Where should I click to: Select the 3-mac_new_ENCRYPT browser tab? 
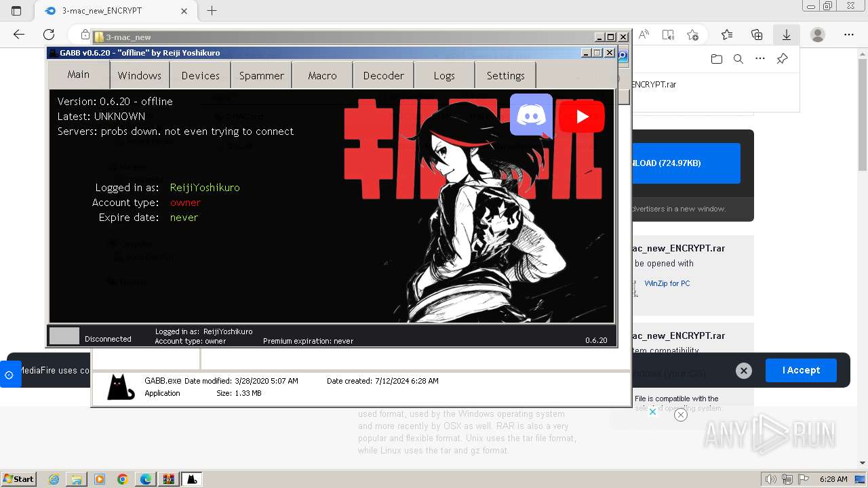[115, 11]
